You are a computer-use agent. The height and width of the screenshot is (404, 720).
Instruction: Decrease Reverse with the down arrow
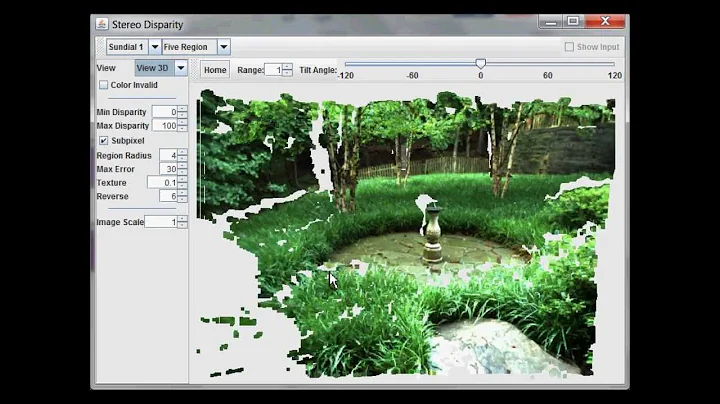coord(182,199)
